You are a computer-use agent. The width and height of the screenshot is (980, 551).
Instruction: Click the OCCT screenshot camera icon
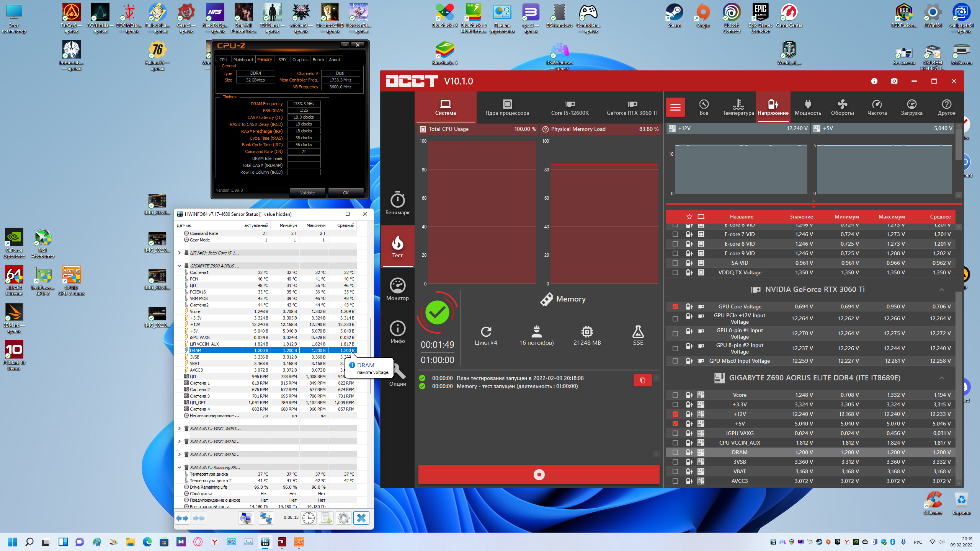[x=894, y=81]
